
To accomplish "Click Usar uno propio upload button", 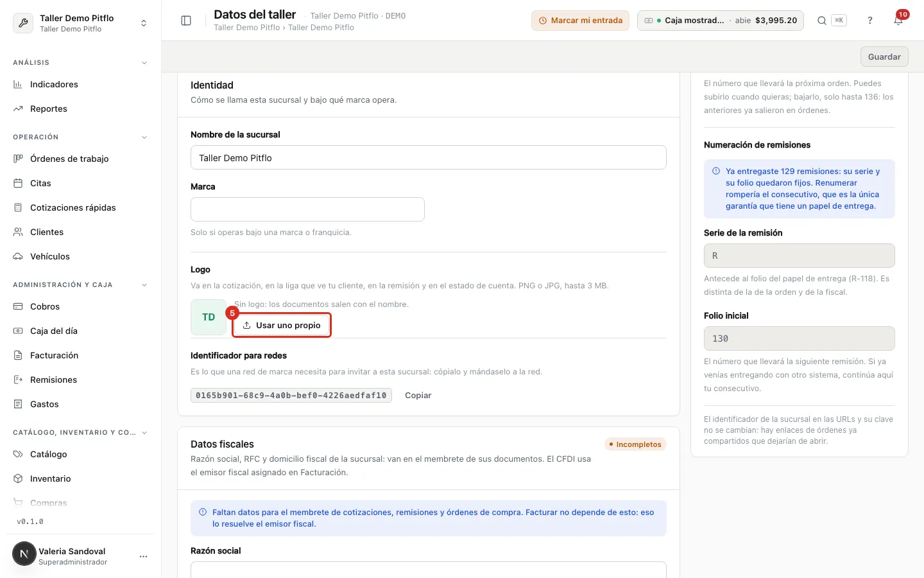I will tap(282, 325).
